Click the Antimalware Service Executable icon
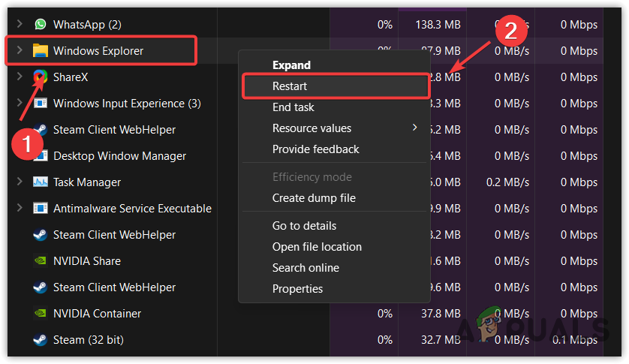Screen dimensions: 629x364 [41, 209]
